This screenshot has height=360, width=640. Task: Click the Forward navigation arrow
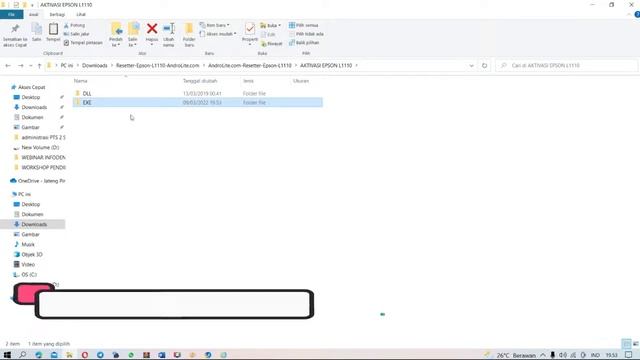20,65
